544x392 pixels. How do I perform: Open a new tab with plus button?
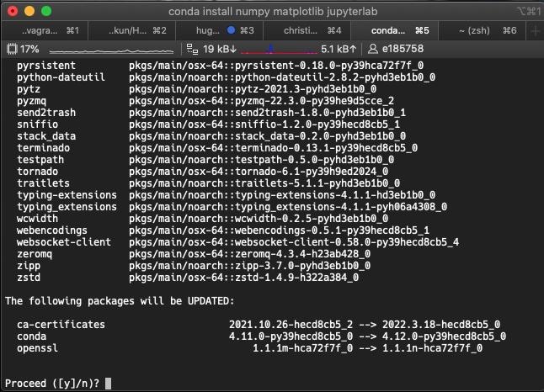pyautogui.click(x=535, y=30)
